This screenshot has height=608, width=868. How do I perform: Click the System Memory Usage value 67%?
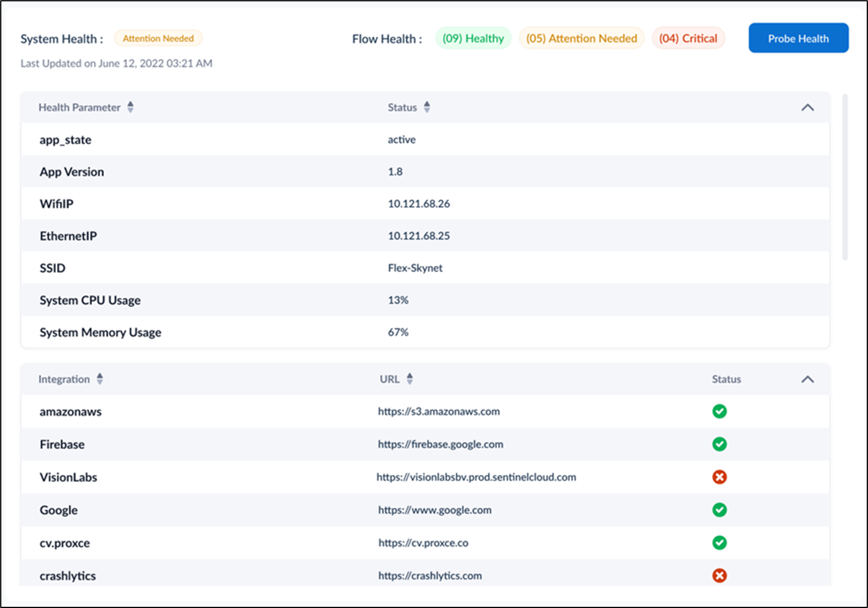(x=398, y=332)
